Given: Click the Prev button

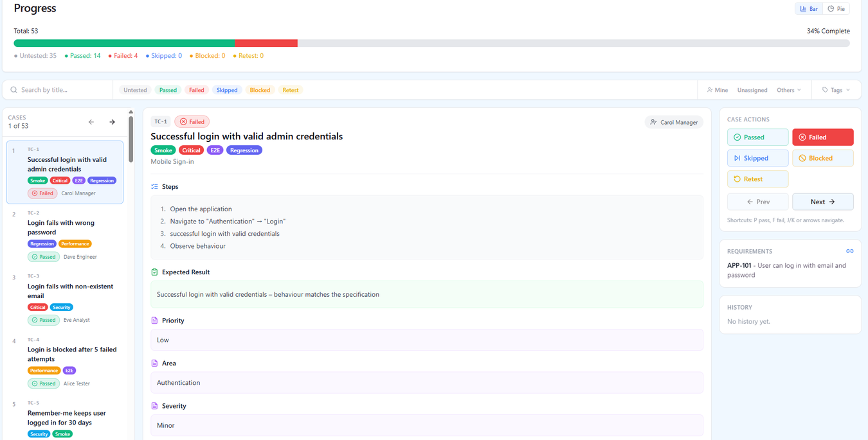Looking at the screenshot, I should pyautogui.click(x=757, y=202).
